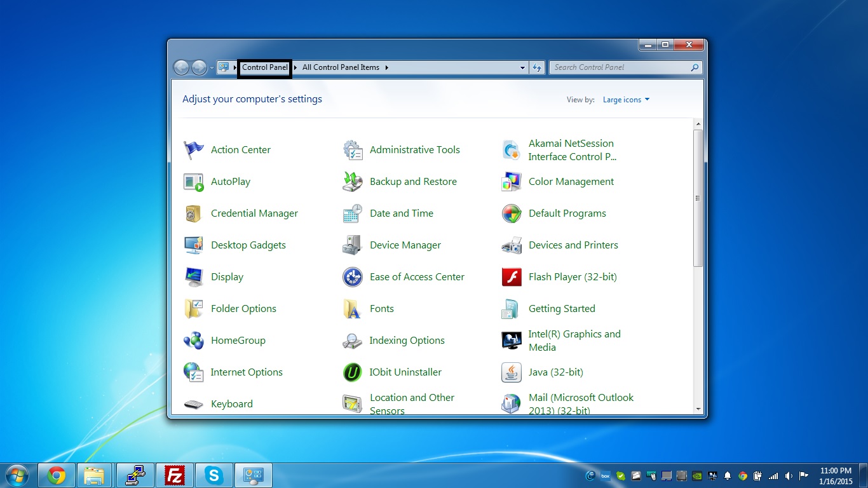Click the power plug tray icon
The width and height of the screenshot is (868, 488).
coord(758,475)
